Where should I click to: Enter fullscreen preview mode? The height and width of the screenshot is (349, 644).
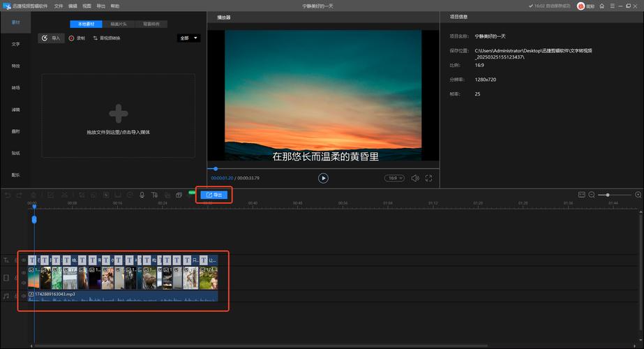coord(429,178)
